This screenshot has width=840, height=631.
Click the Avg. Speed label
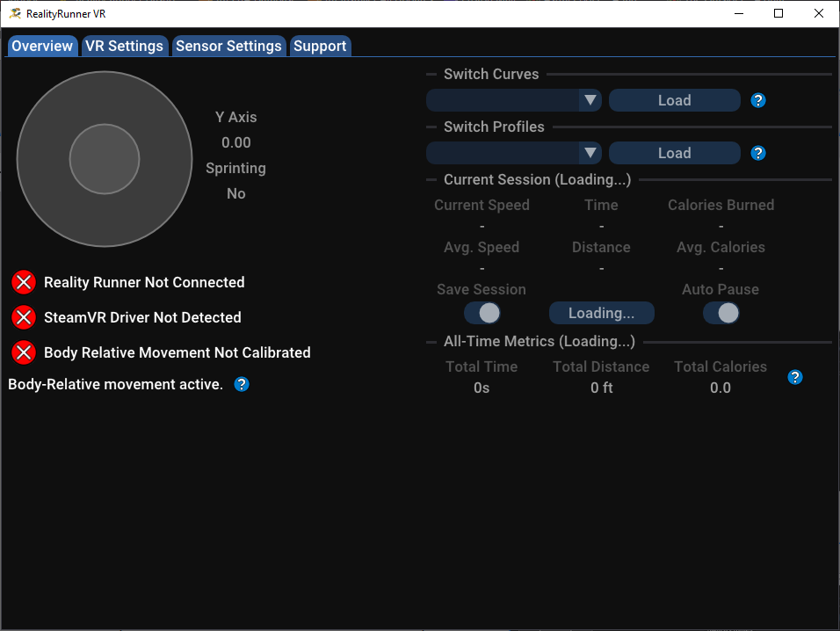click(x=482, y=247)
